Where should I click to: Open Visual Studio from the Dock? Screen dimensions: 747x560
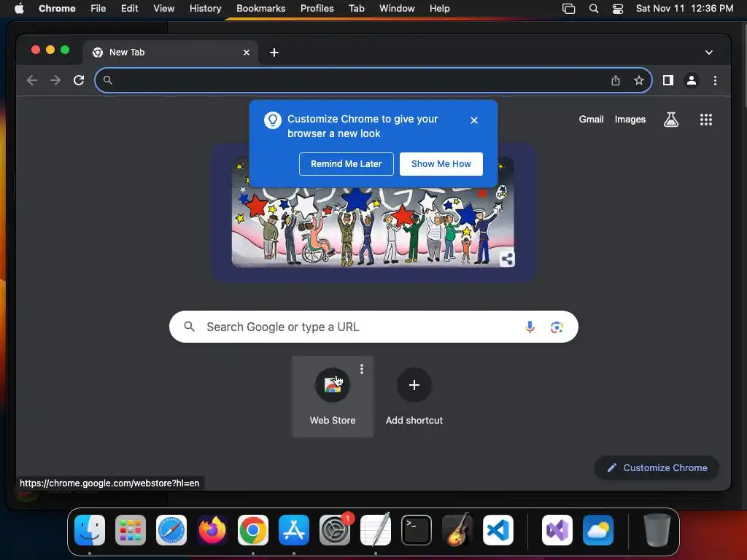tap(557, 530)
